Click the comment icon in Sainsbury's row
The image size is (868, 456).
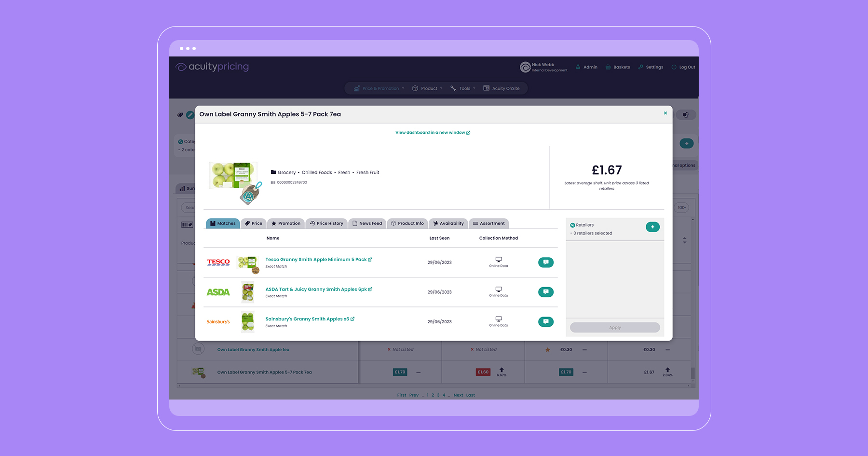[x=546, y=322]
